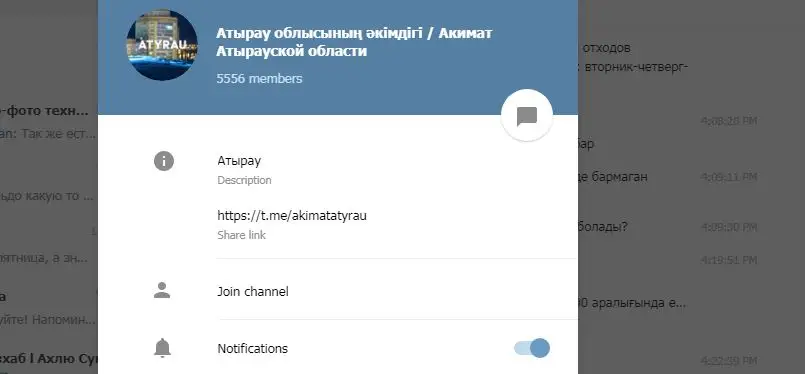Open the https://t.me/akimatatyrau share link
The image size is (805, 374).
[292, 216]
